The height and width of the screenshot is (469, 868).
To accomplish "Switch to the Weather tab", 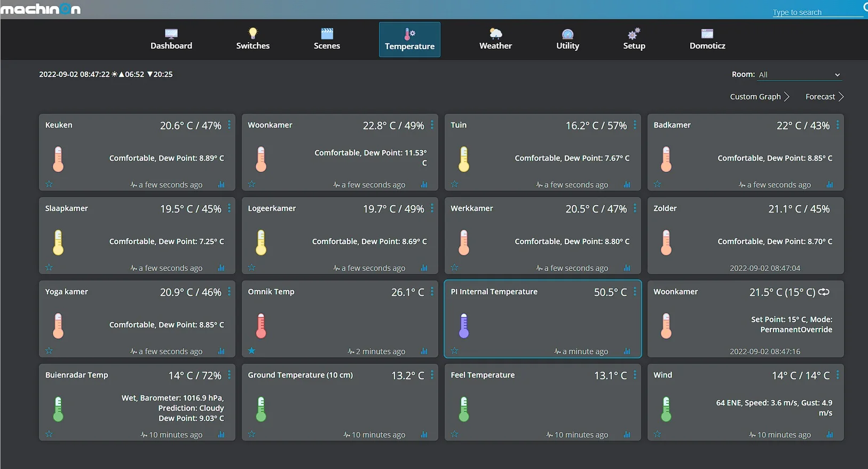I will tap(495, 40).
